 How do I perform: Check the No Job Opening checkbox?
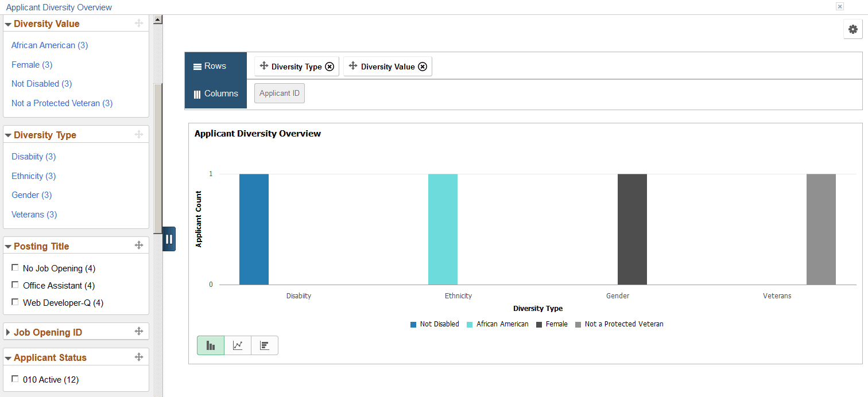pyautogui.click(x=15, y=266)
